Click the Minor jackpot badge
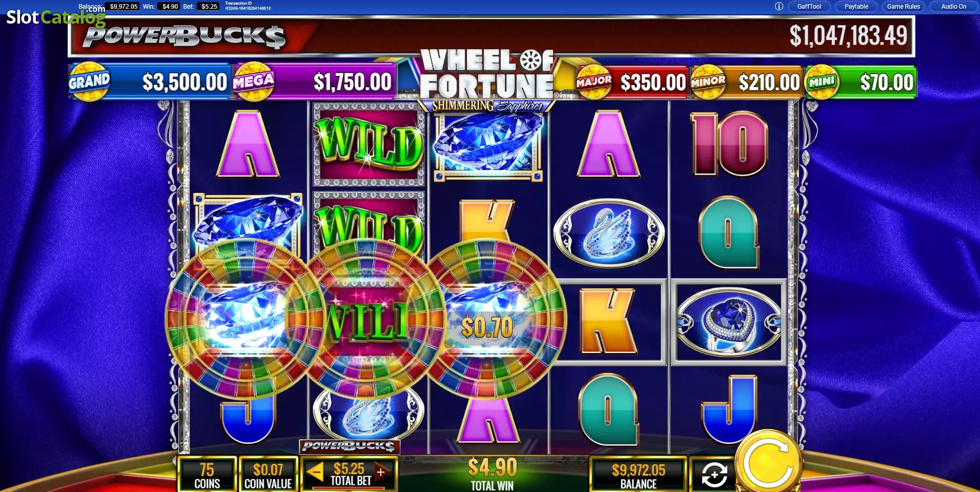Screen dimensions: 980x492 pyautogui.click(x=708, y=82)
